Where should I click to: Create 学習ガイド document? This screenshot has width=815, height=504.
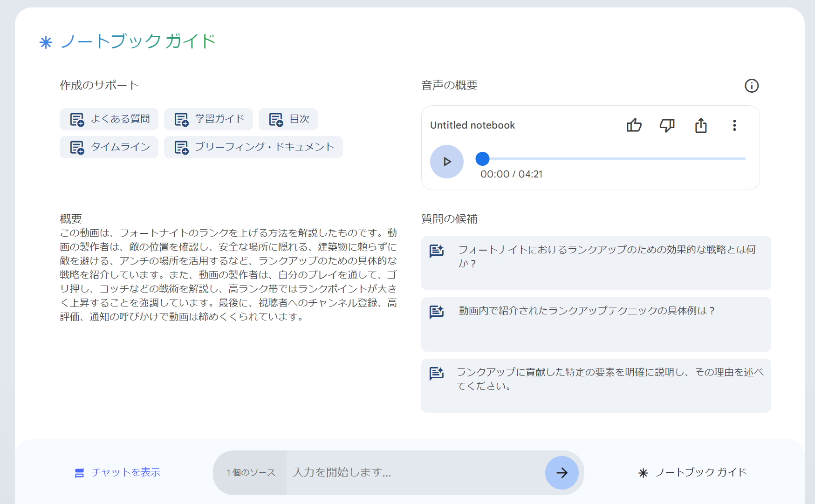point(208,119)
